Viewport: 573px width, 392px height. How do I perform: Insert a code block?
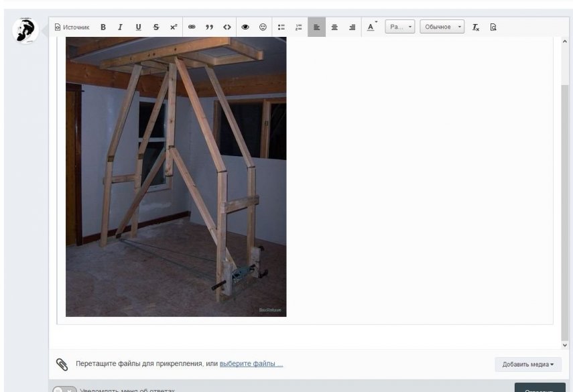click(x=227, y=27)
